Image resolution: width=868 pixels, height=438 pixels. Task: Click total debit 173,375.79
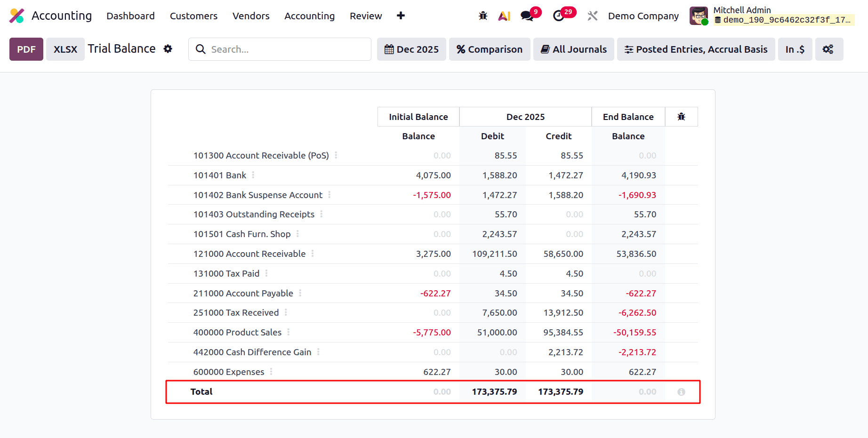click(494, 391)
